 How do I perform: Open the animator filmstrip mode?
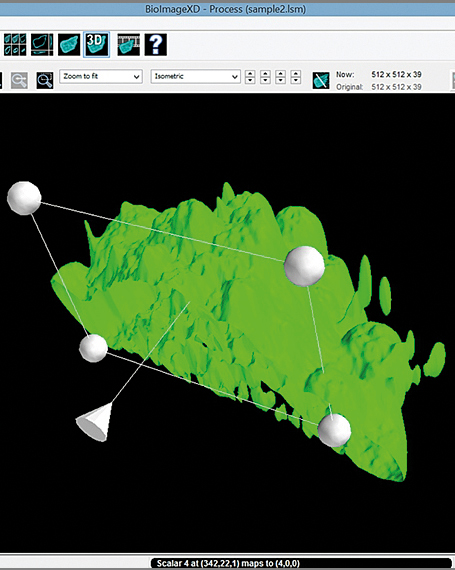(128, 44)
